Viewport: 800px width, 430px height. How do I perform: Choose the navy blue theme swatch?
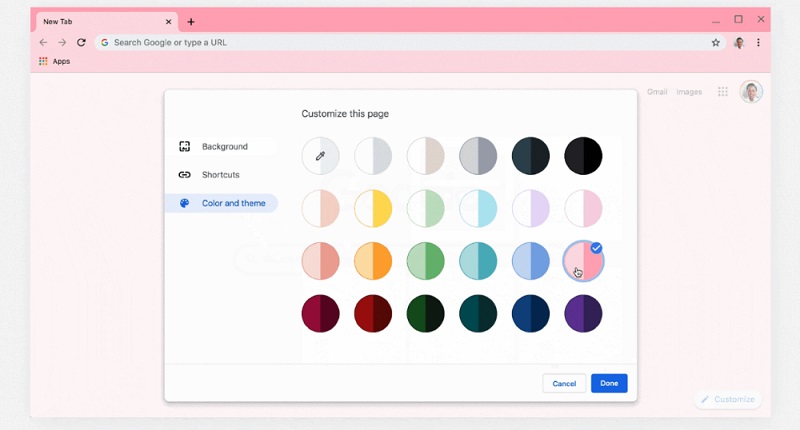(x=531, y=314)
